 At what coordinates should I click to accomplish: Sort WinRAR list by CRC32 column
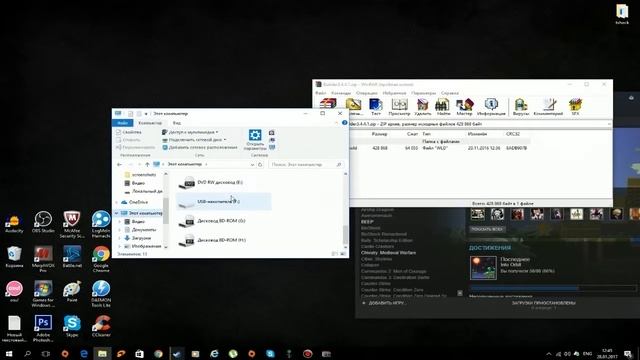[x=513, y=134]
